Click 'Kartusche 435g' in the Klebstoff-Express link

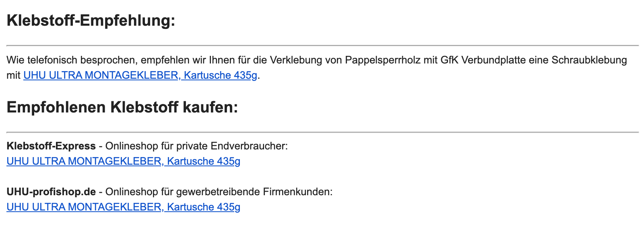(x=204, y=161)
